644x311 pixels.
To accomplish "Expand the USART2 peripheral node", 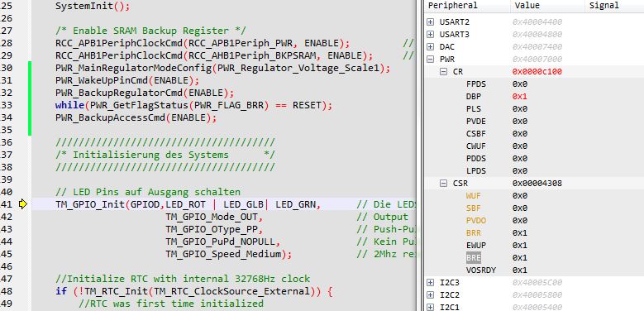I will tap(430, 22).
